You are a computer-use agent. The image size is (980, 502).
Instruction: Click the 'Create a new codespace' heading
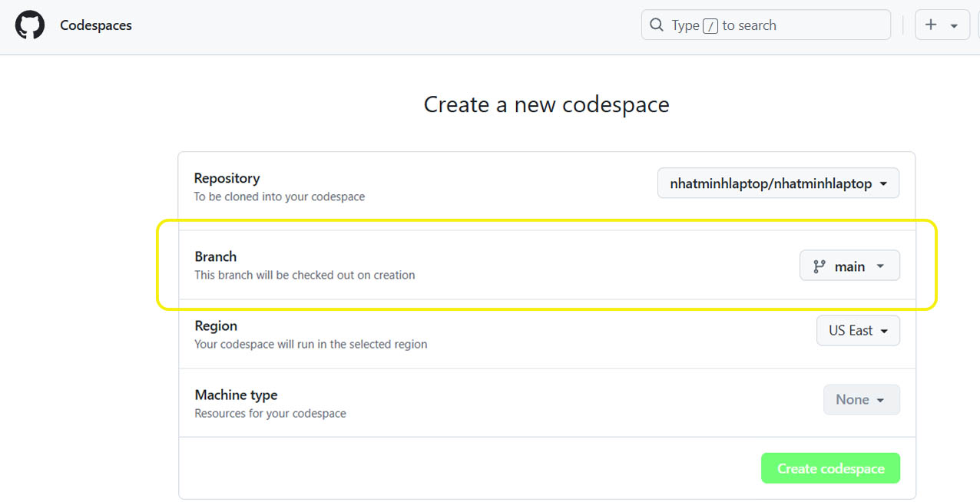click(546, 104)
